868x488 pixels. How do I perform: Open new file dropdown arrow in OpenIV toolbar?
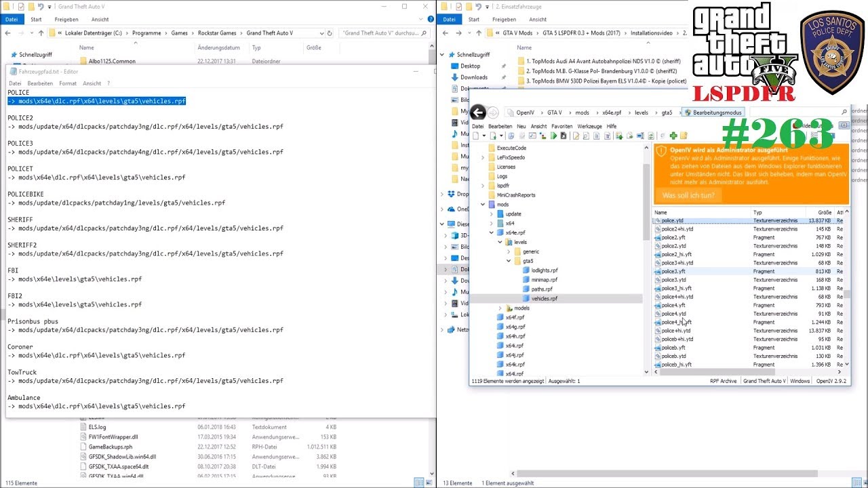tap(484, 136)
